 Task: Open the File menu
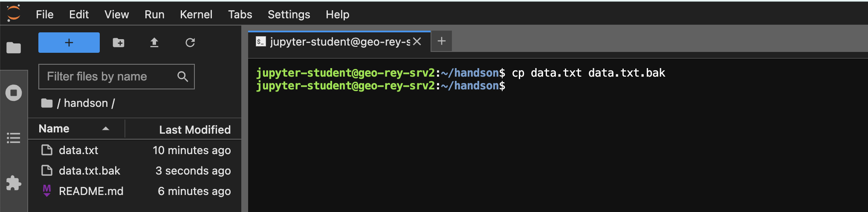coord(45,14)
